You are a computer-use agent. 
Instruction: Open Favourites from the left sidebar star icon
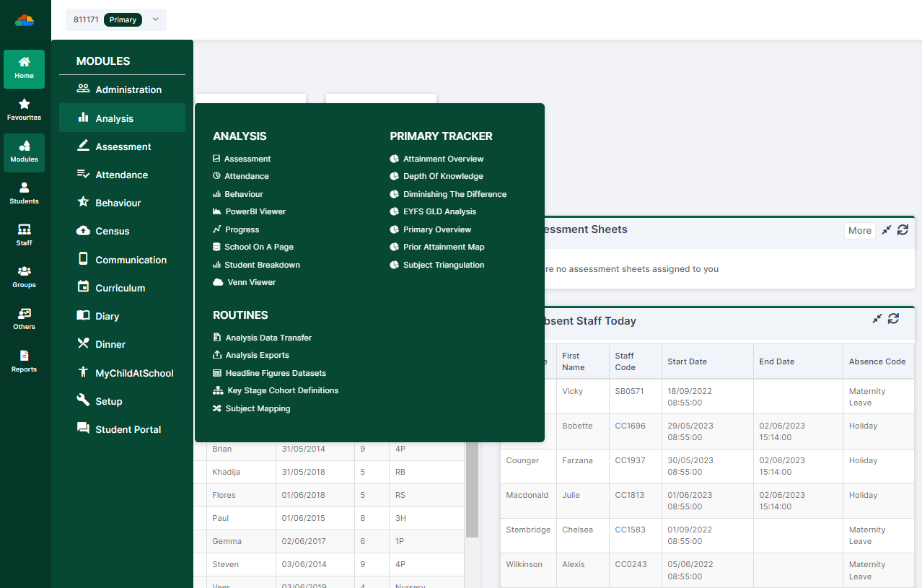tap(24, 108)
